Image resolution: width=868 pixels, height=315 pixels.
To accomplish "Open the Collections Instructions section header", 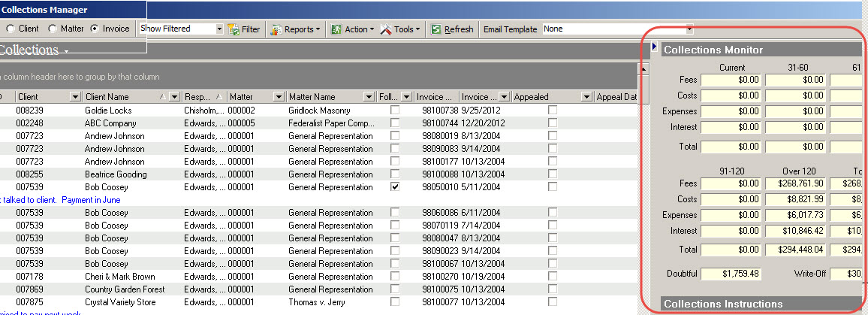I will click(762, 304).
